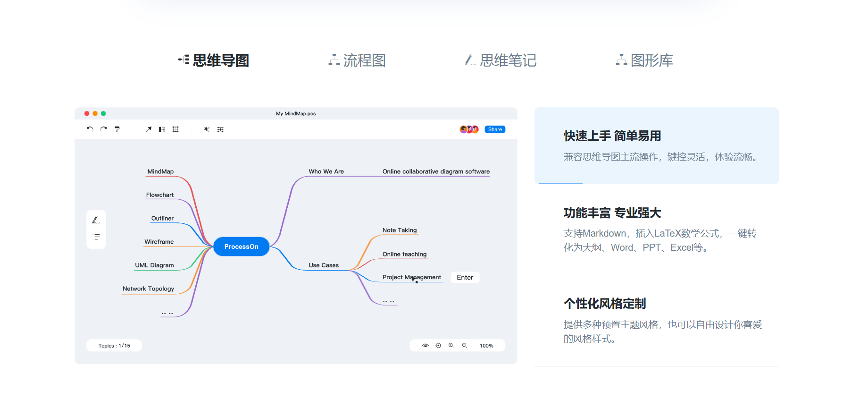Click the square boundary frame icon in toolbar

pos(175,129)
